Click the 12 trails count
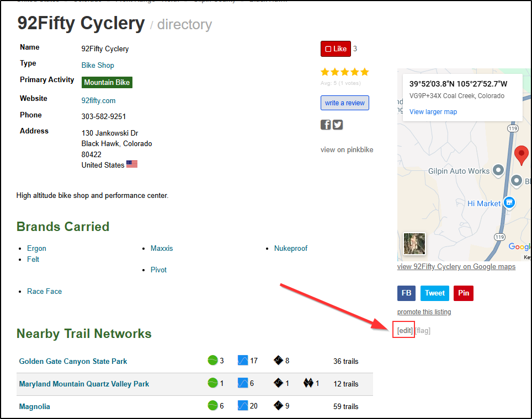This screenshot has height=419, width=532. 345,384
